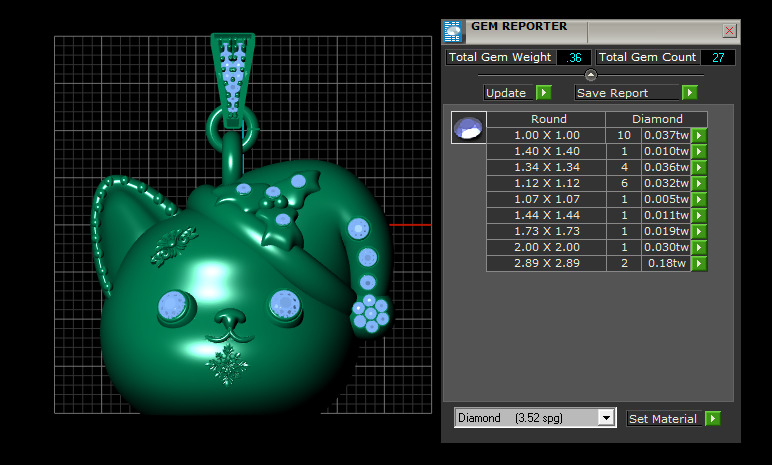Screen dimensions: 772x465
Task: Click the count cell showing 6
Action: click(x=624, y=183)
